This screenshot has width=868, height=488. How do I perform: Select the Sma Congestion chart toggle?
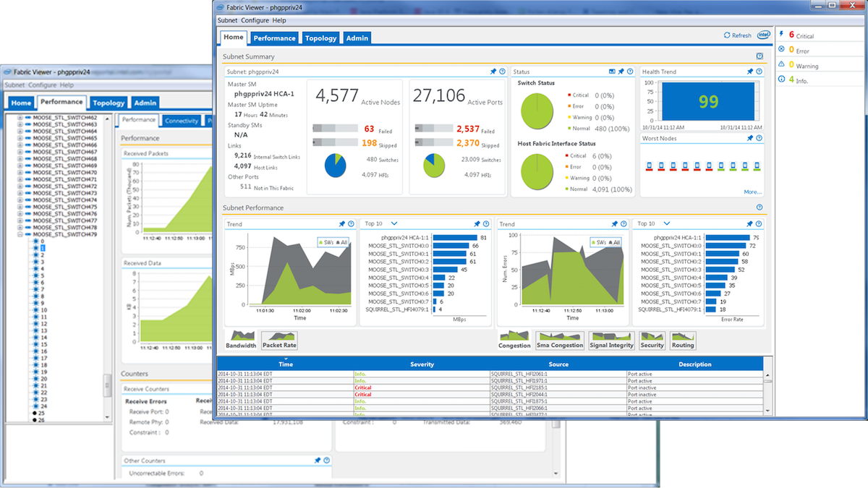pos(560,341)
